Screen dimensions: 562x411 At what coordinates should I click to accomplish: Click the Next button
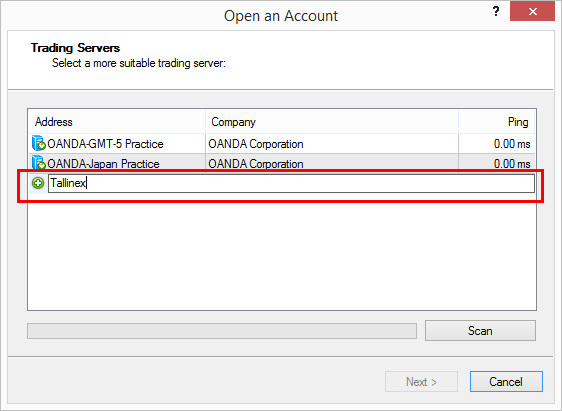[422, 382]
